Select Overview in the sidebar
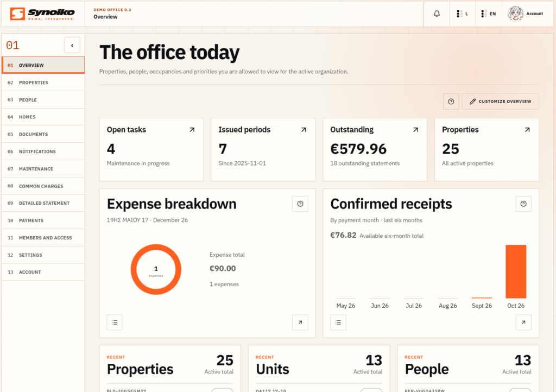 coord(43,65)
